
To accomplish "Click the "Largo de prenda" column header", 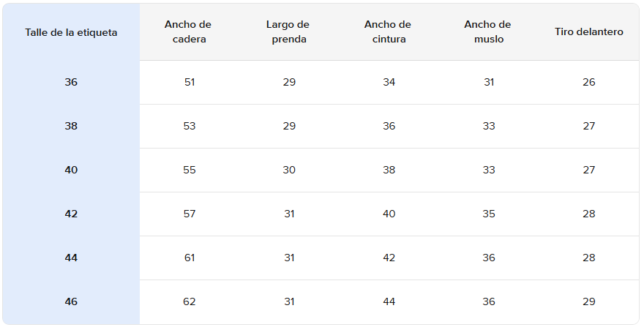I will point(289,32).
